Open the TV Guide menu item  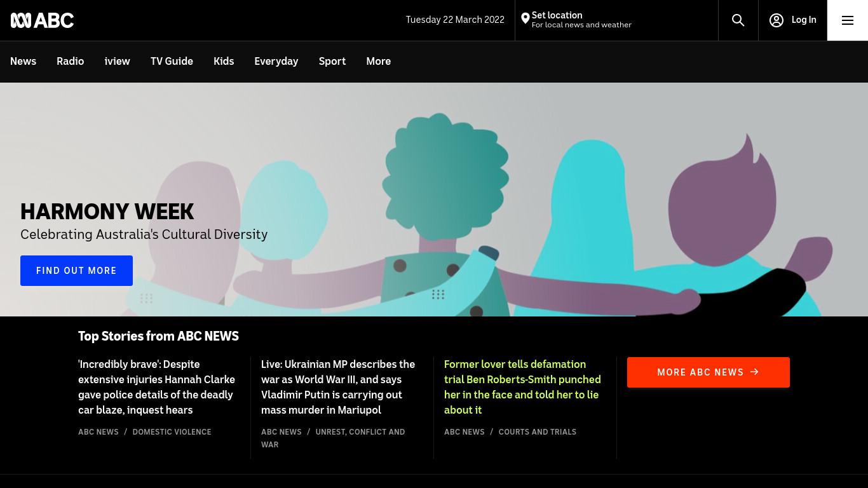point(172,62)
